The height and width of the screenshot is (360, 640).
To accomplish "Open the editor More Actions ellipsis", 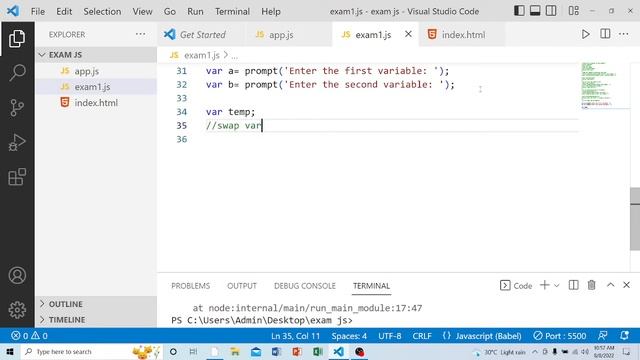I will click(x=624, y=34).
